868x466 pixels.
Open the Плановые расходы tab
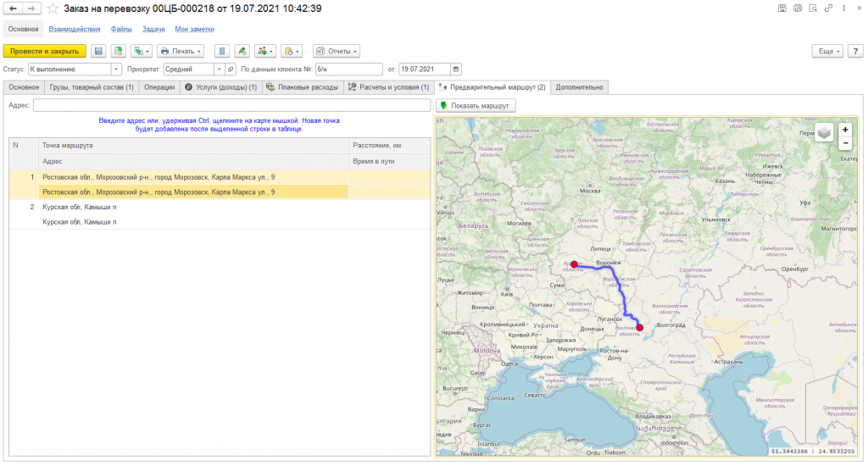[301, 87]
